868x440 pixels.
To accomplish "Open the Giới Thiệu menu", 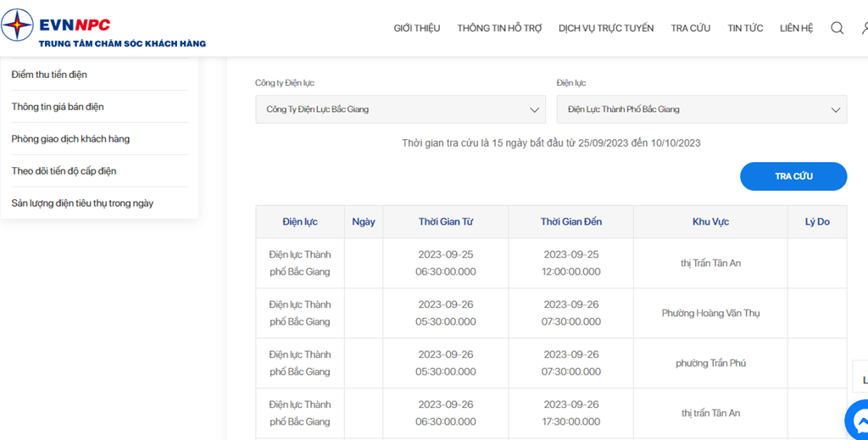I will point(416,28).
